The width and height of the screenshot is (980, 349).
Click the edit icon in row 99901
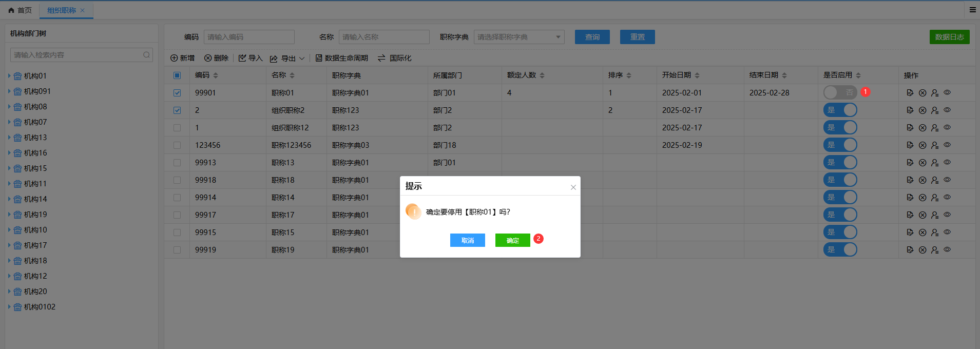tap(910, 93)
